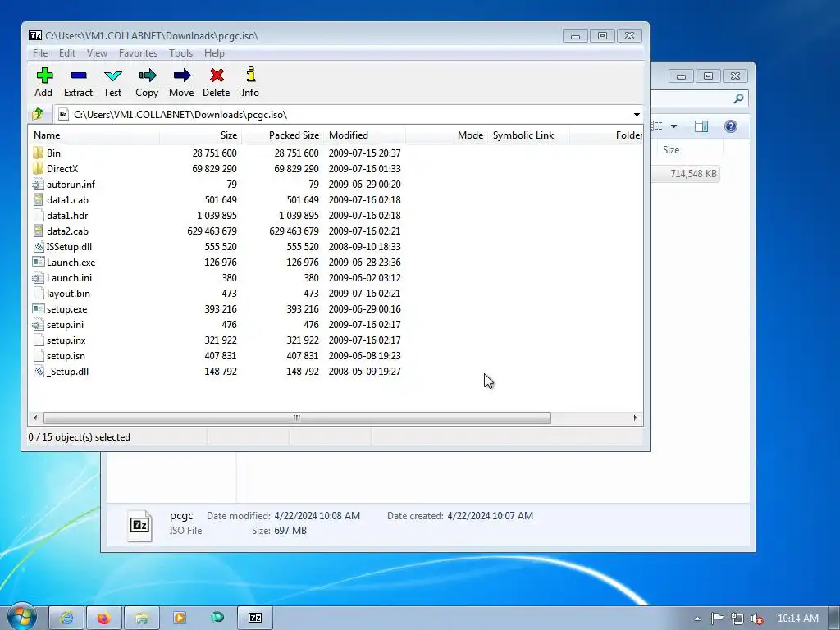Viewport: 840px width, 630px height.
Task: Click the data2.cab file icon
Action: click(x=38, y=231)
